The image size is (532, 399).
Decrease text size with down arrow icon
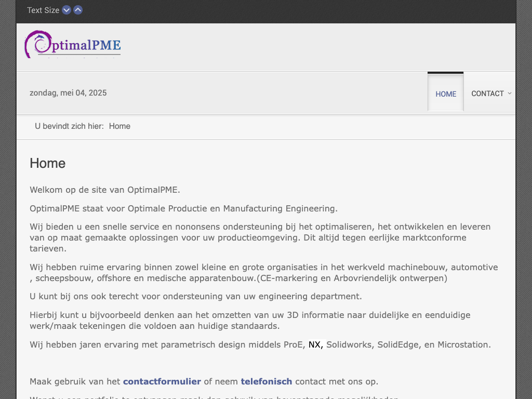66,10
